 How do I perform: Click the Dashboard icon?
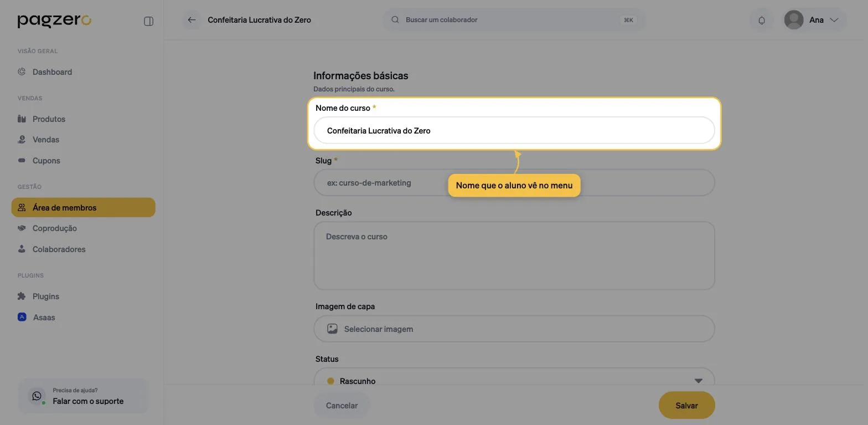coord(22,71)
